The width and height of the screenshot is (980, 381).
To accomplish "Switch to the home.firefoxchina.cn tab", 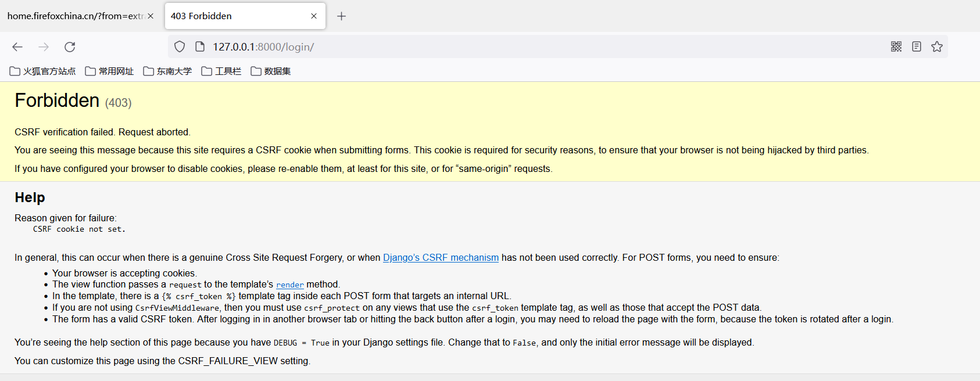I will [76, 16].
